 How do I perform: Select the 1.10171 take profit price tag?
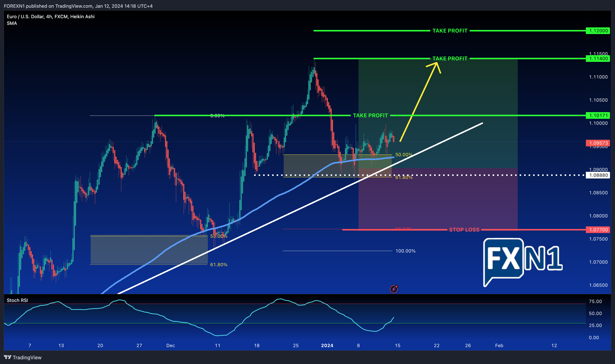(598, 115)
